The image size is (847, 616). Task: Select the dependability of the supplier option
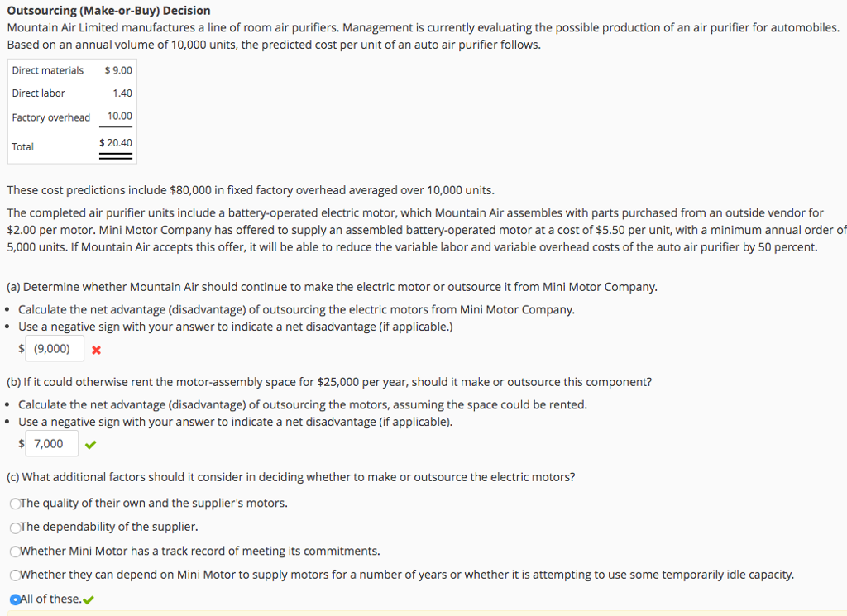[15, 527]
